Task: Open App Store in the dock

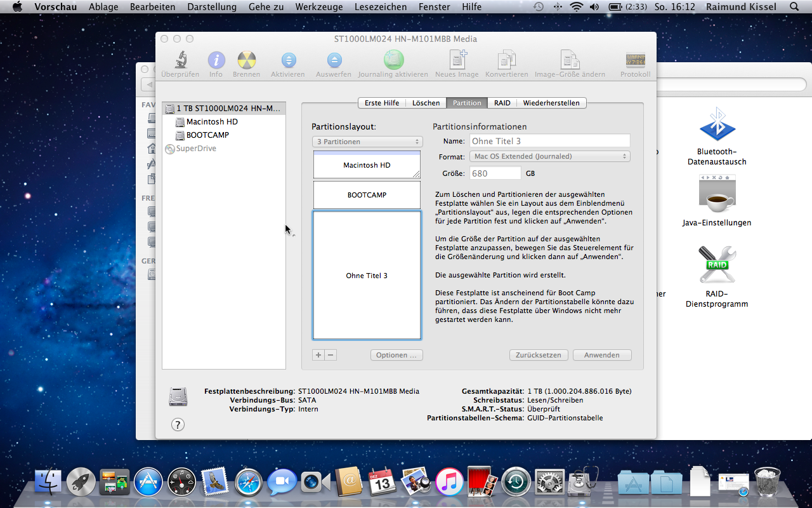Action: coord(148,482)
